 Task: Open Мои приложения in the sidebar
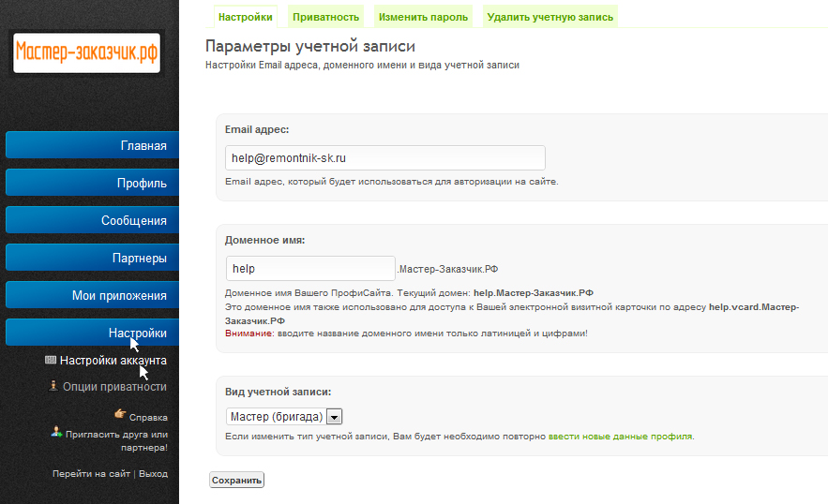[x=91, y=295]
